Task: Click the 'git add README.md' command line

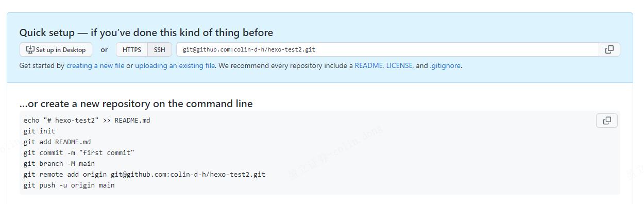Action: 57,142
